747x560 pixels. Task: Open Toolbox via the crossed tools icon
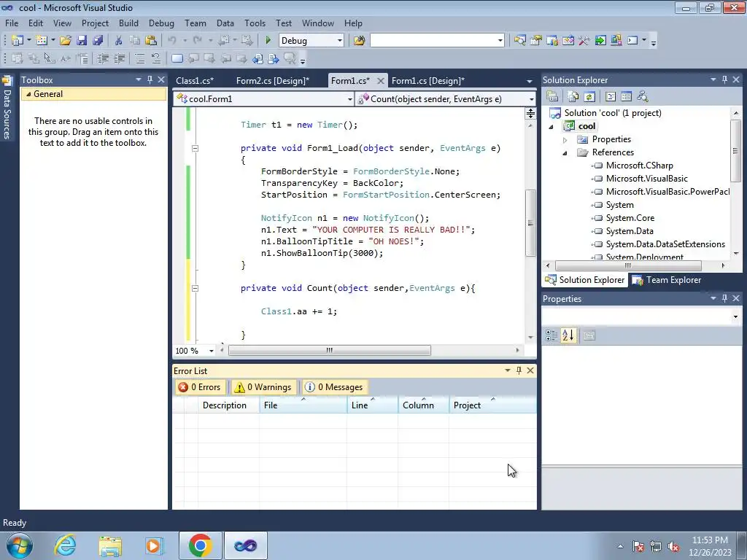[584, 41]
